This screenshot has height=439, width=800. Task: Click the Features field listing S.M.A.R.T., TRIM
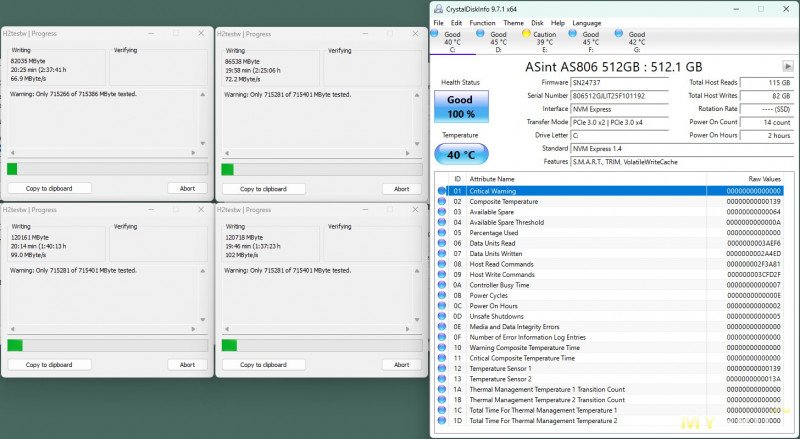click(x=682, y=162)
